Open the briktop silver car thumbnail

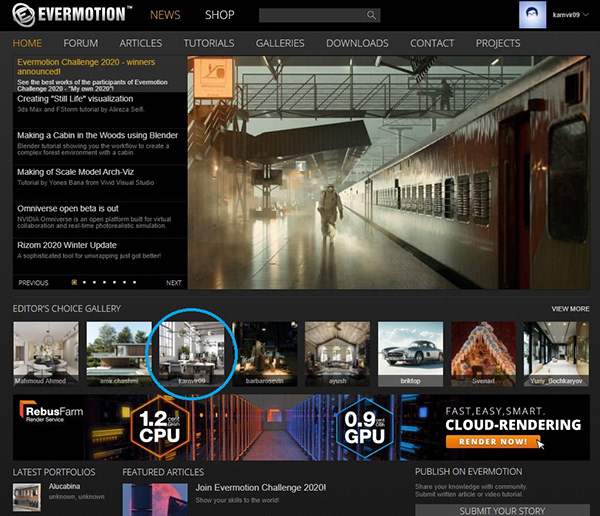click(409, 353)
